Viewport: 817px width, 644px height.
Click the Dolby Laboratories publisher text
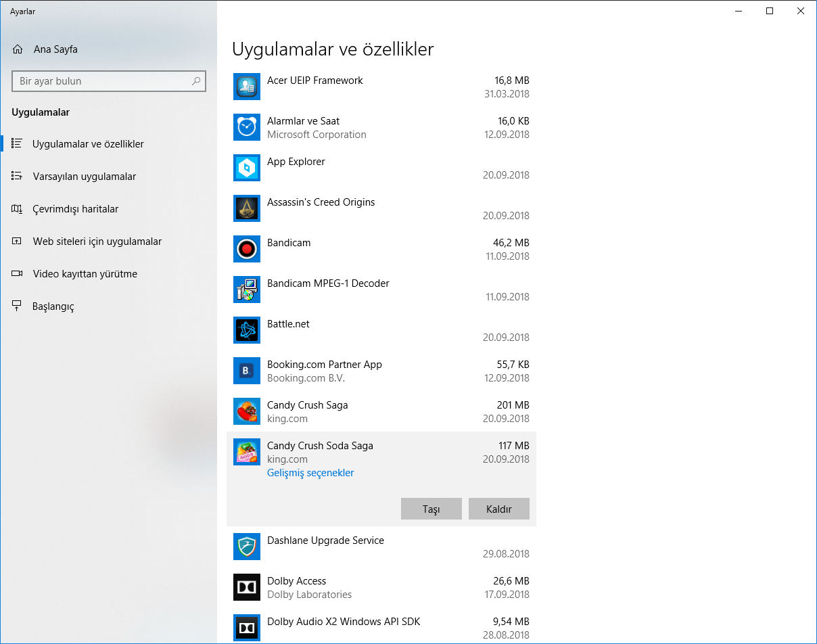pos(310,595)
